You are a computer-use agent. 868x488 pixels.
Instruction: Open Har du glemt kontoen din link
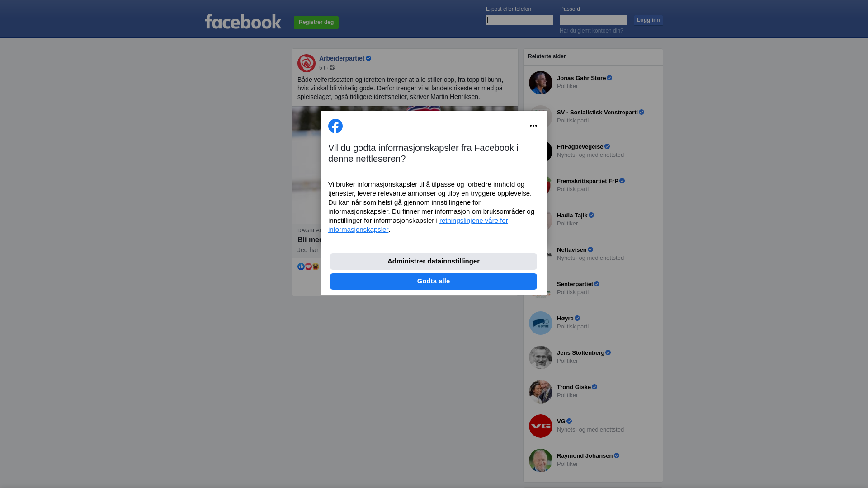(x=591, y=31)
